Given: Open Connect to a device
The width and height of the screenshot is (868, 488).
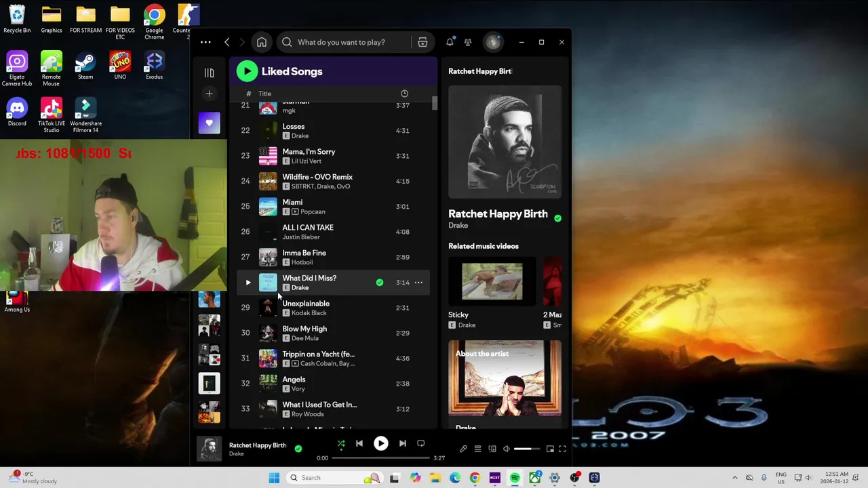Looking at the screenshot, I should tap(492, 449).
